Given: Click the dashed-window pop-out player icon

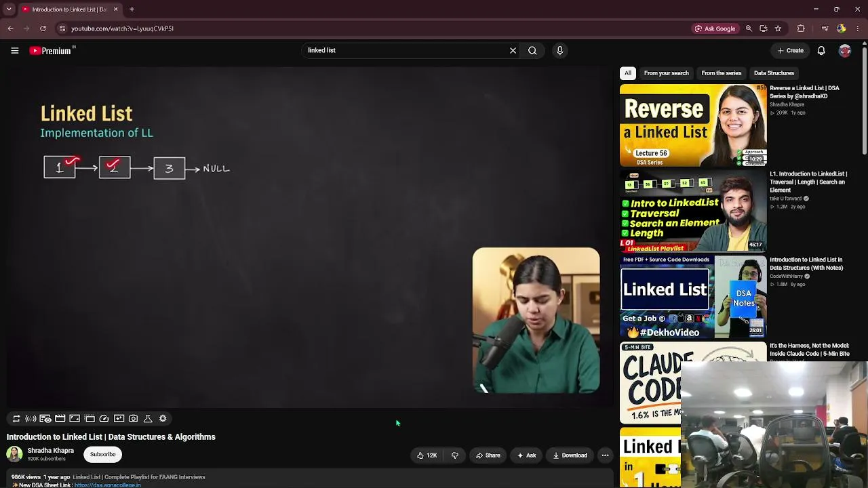Looking at the screenshot, I should point(90,419).
